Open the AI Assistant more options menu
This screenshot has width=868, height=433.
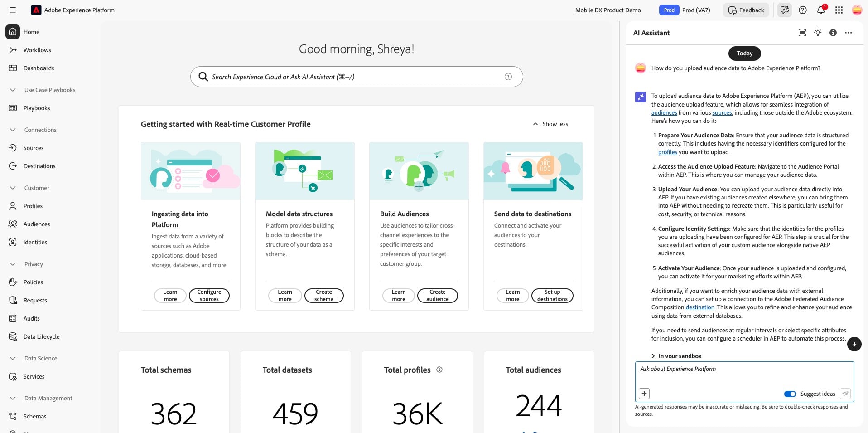coord(849,33)
